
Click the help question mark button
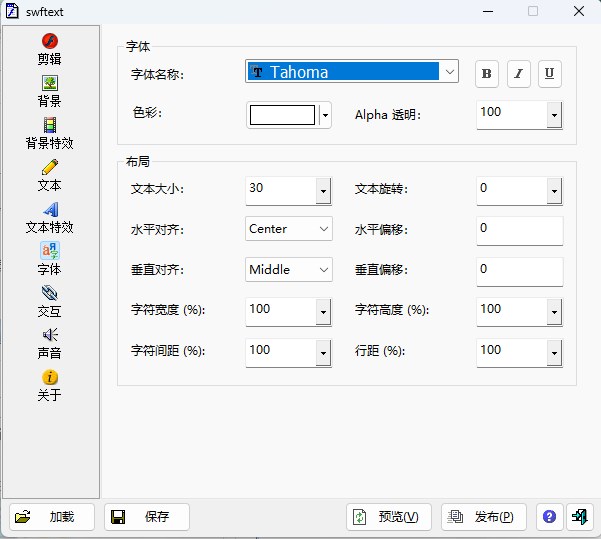coord(549,517)
